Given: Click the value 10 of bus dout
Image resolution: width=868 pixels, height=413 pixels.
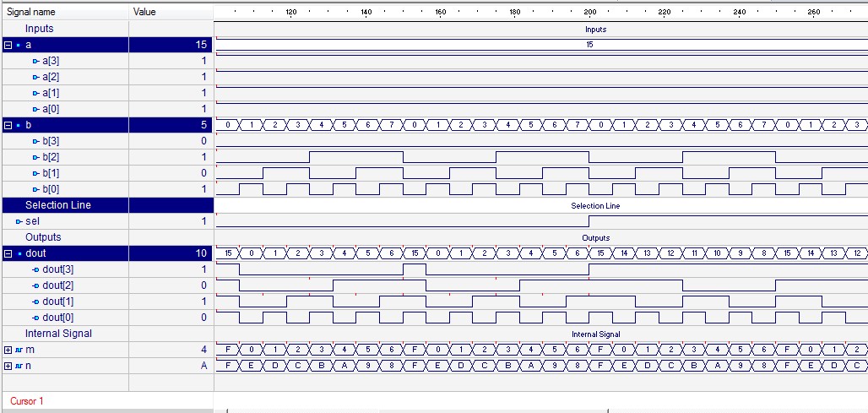Looking at the screenshot, I should [x=201, y=253].
